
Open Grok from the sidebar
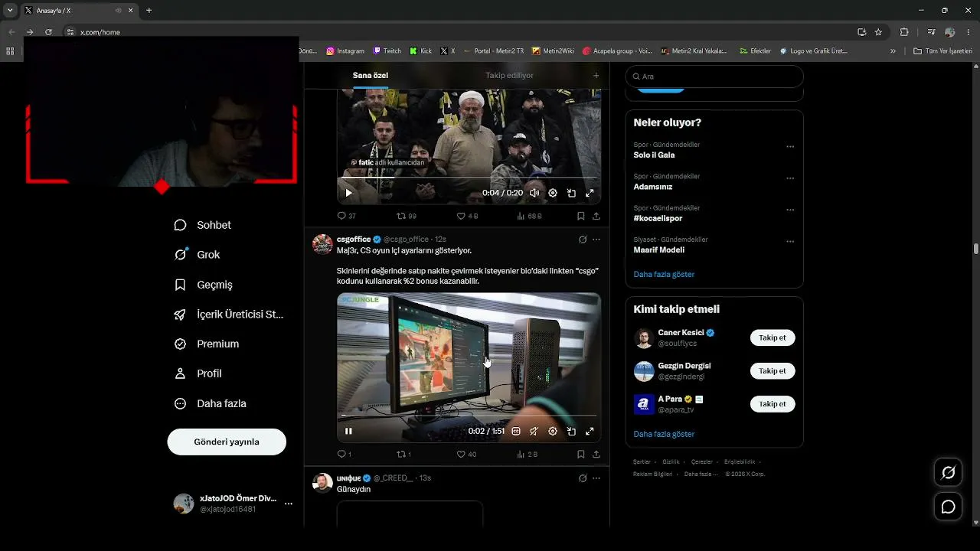(198, 255)
